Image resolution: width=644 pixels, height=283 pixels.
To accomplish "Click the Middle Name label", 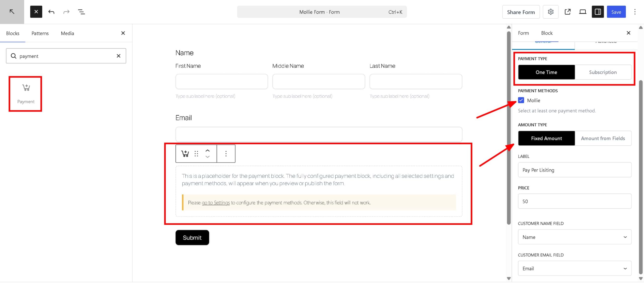I will click(288, 66).
